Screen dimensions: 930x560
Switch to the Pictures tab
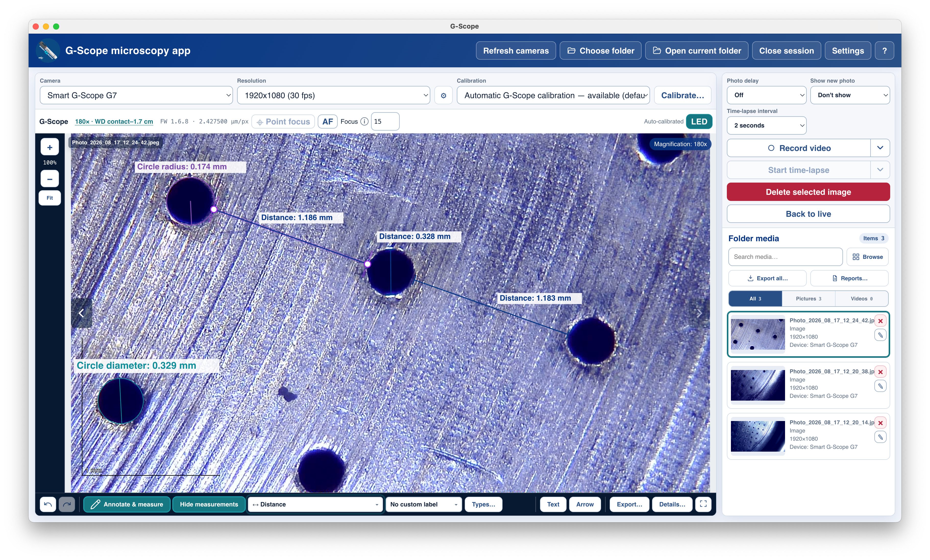(809, 299)
